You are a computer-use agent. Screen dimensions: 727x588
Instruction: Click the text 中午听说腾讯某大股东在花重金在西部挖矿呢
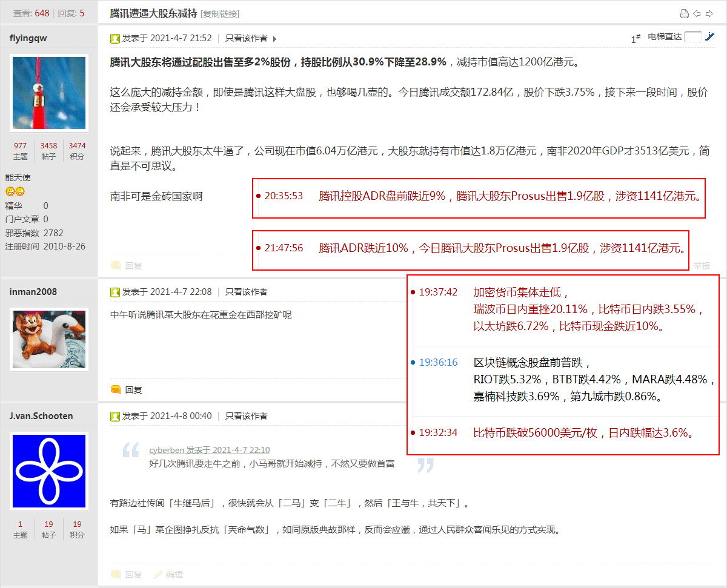click(x=201, y=315)
